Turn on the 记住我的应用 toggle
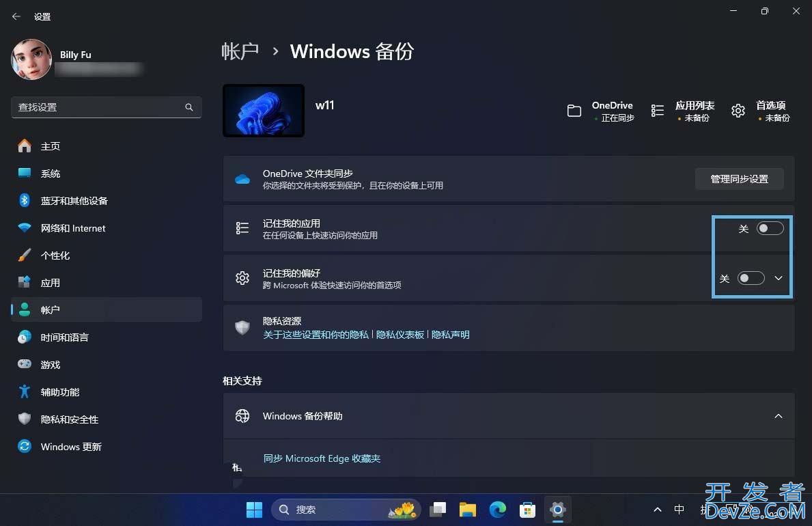This screenshot has width=812, height=526. [x=770, y=229]
